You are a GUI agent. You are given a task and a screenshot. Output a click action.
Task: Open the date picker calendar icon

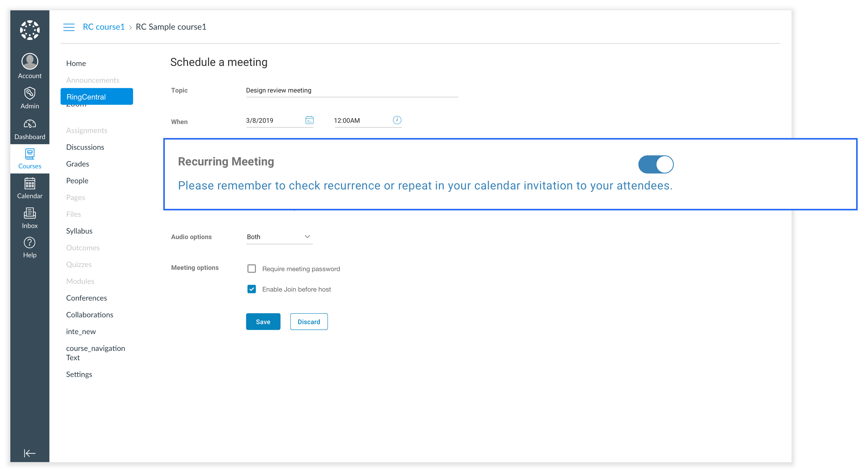coord(309,120)
